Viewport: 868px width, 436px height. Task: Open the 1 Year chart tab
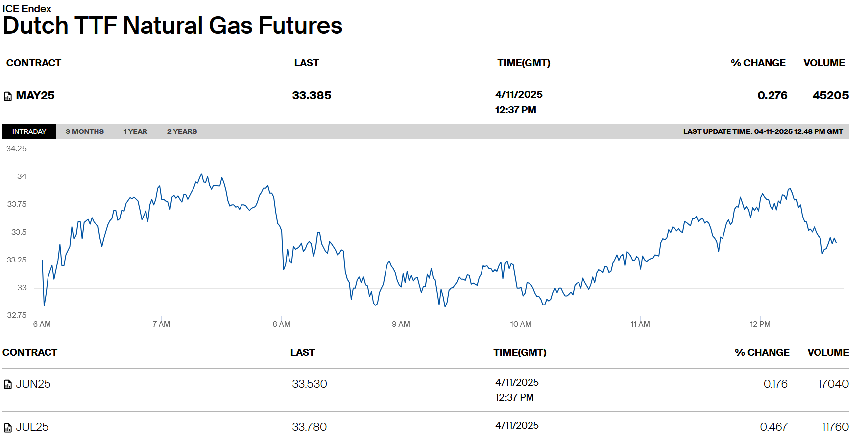[135, 131]
